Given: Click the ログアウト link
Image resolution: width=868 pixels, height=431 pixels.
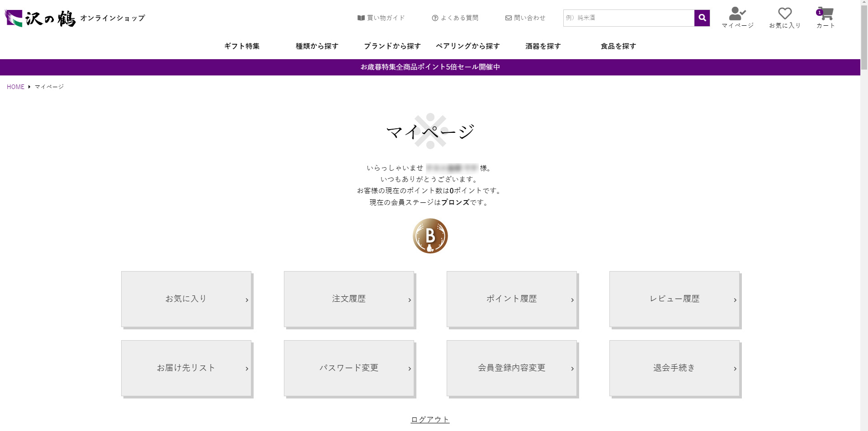Looking at the screenshot, I should (429, 419).
